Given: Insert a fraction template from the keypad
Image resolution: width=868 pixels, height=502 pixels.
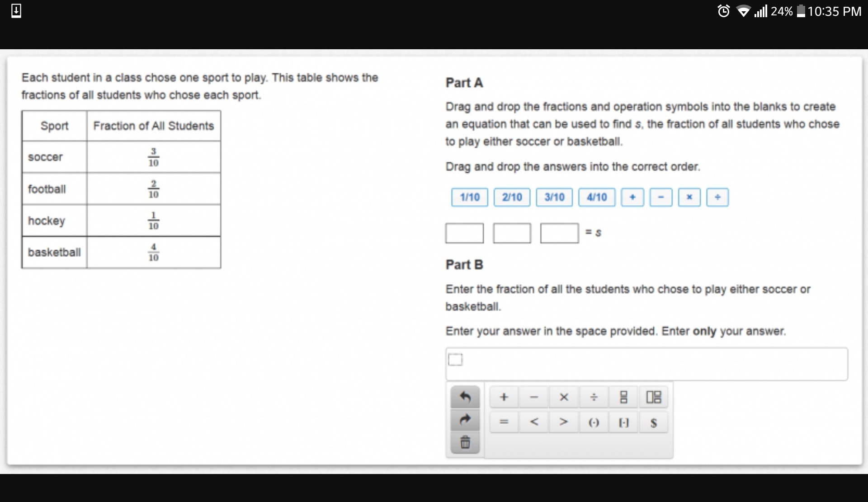Looking at the screenshot, I should coord(623,397).
